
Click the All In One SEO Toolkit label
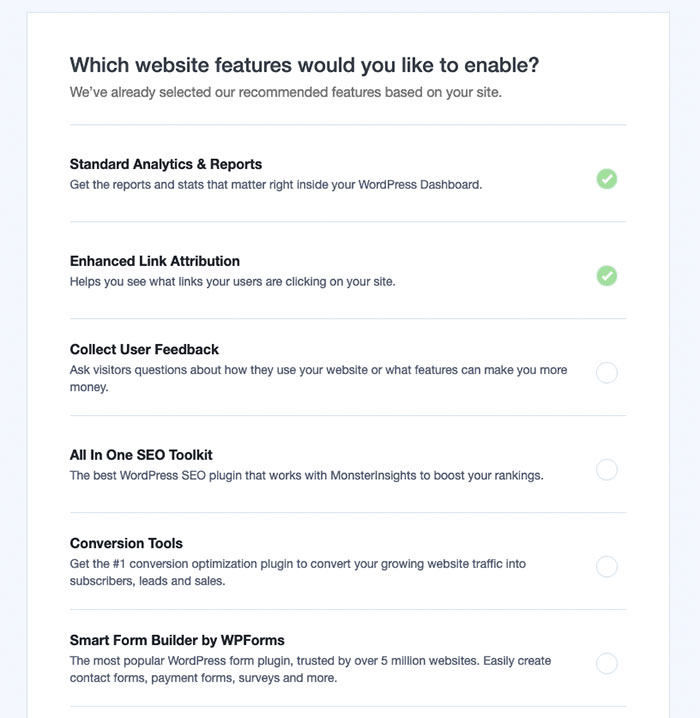(141, 455)
